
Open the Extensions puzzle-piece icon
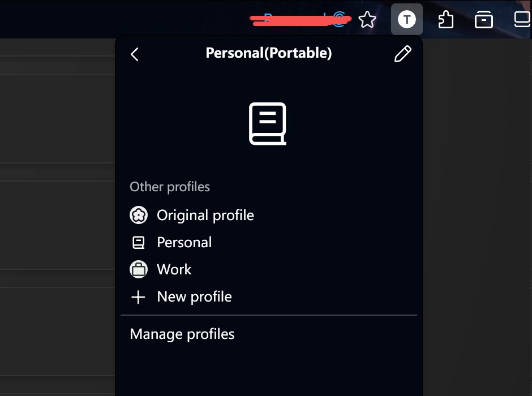pyautogui.click(x=446, y=20)
